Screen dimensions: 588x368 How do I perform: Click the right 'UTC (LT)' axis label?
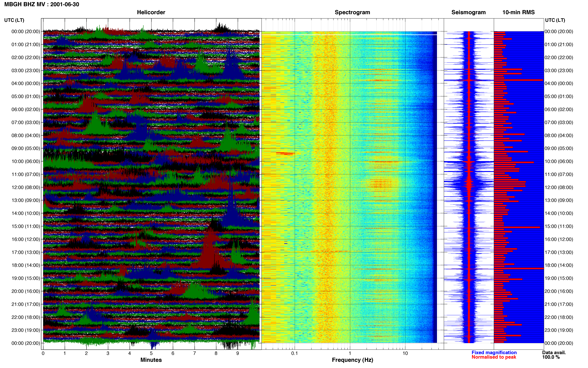tap(555, 20)
